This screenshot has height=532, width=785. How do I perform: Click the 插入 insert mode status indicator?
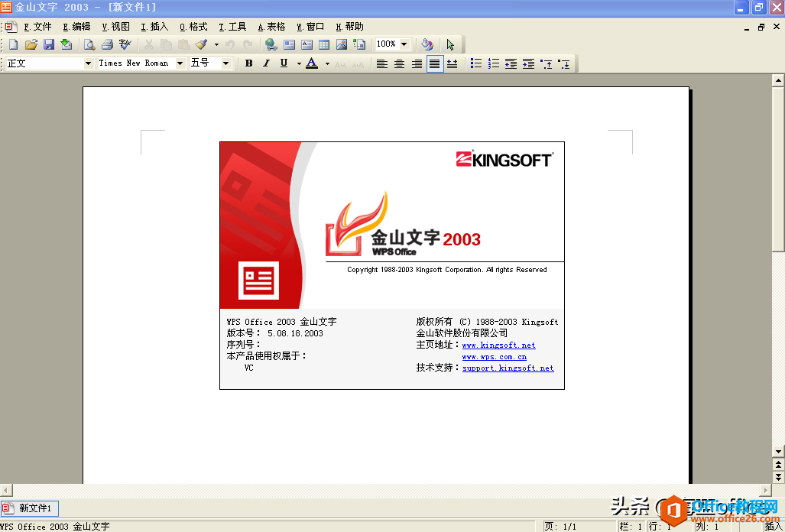774,527
